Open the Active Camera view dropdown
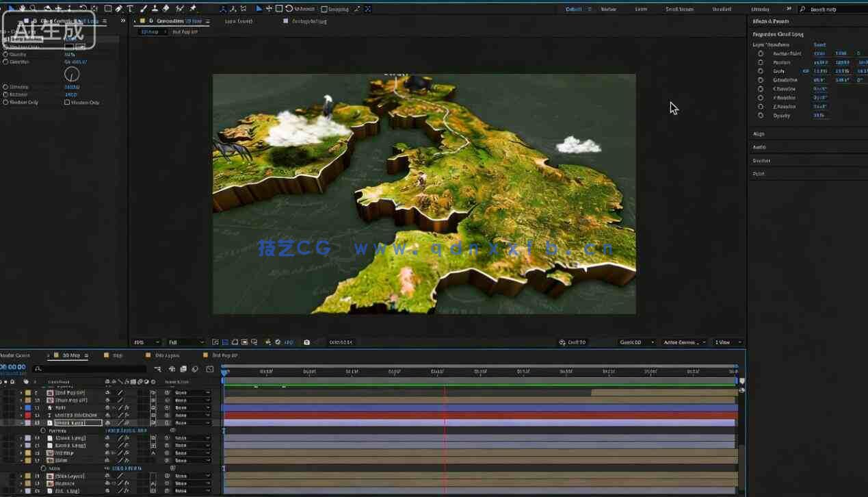Screen dimensions: 868x497 pyautogui.click(x=683, y=342)
